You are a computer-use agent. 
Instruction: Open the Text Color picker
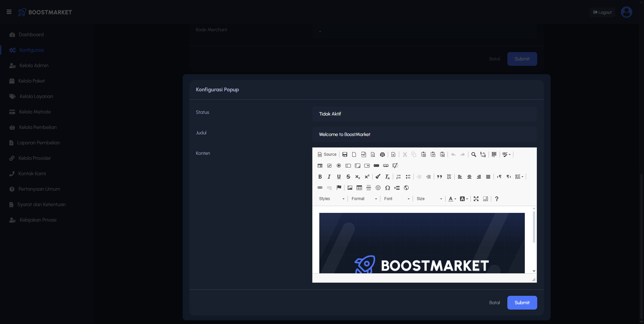(452, 199)
